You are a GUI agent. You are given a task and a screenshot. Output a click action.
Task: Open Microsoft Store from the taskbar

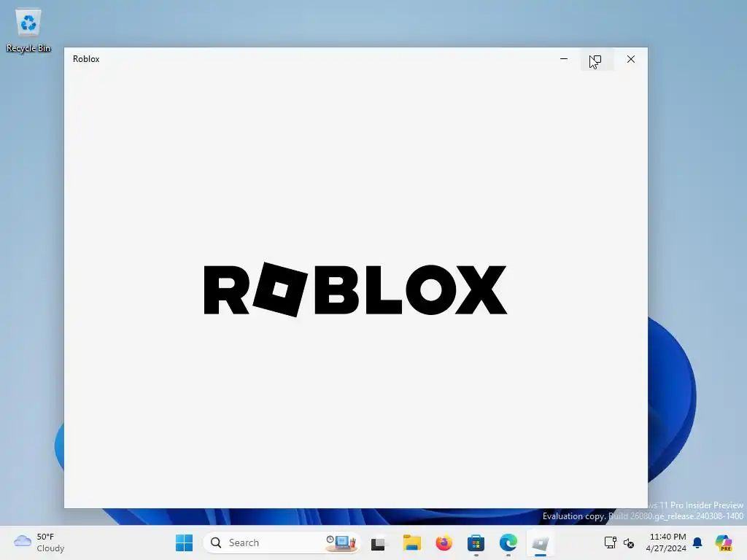476,542
